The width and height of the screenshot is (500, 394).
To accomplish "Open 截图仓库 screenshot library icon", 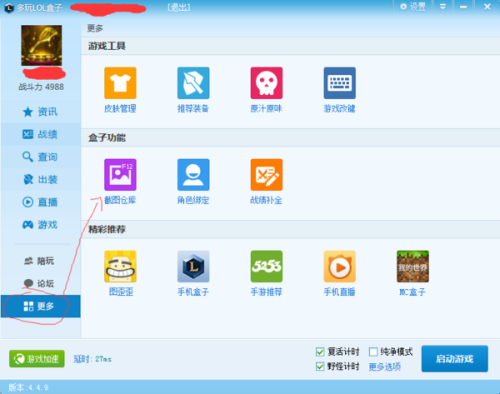I will 120,175.
